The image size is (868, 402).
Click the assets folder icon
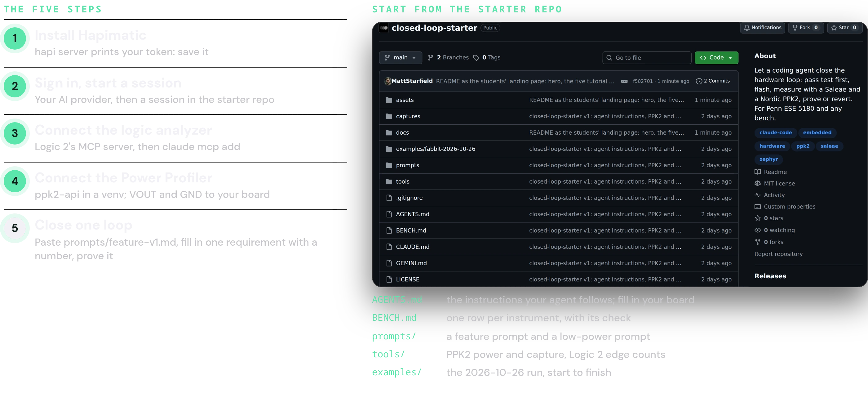[x=389, y=100]
